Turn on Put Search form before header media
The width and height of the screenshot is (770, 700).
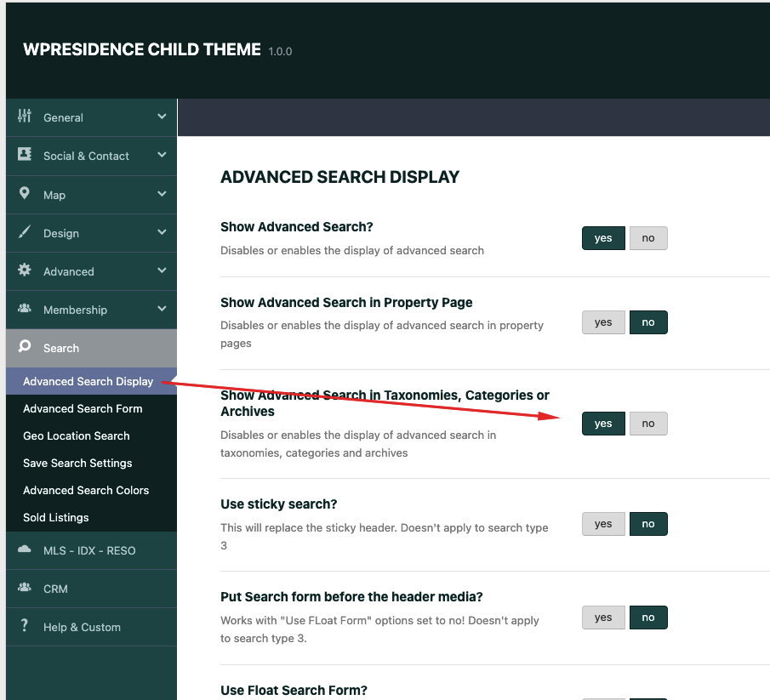pos(603,617)
